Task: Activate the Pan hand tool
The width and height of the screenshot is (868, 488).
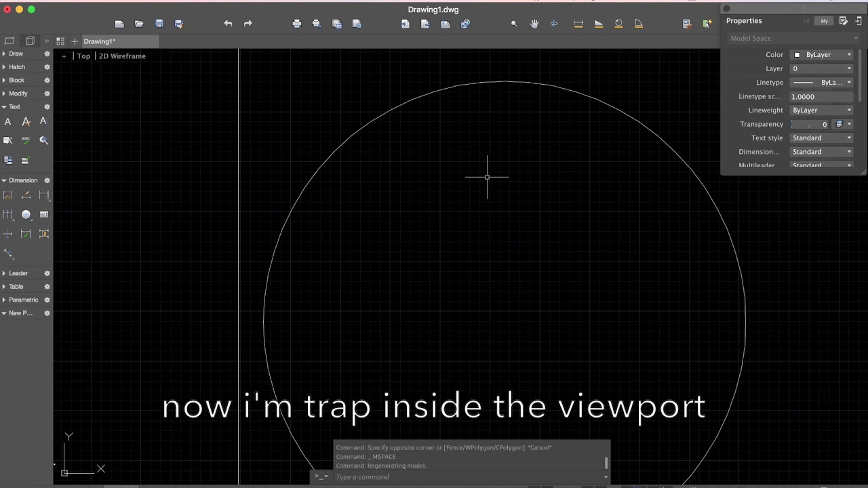Action: pyautogui.click(x=534, y=24)
